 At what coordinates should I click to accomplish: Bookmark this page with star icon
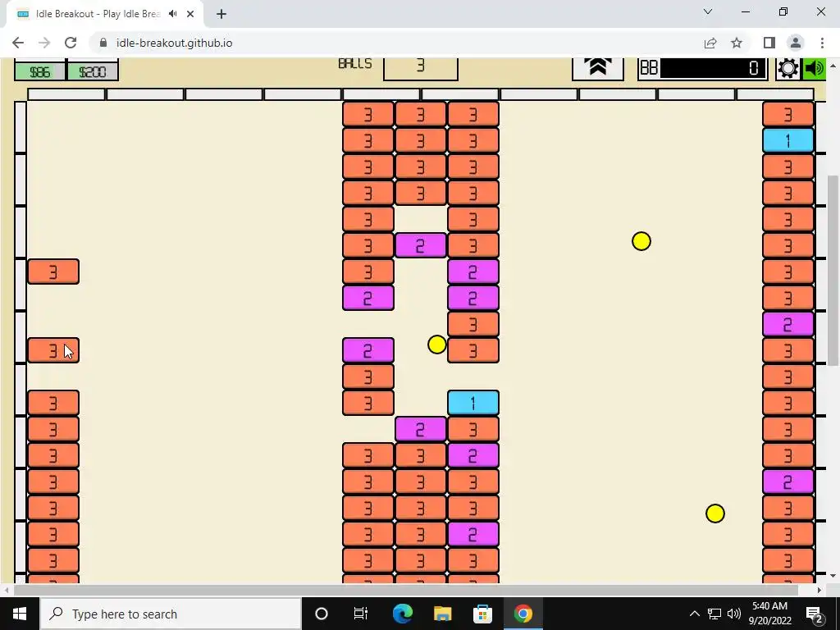click(737, 43)
